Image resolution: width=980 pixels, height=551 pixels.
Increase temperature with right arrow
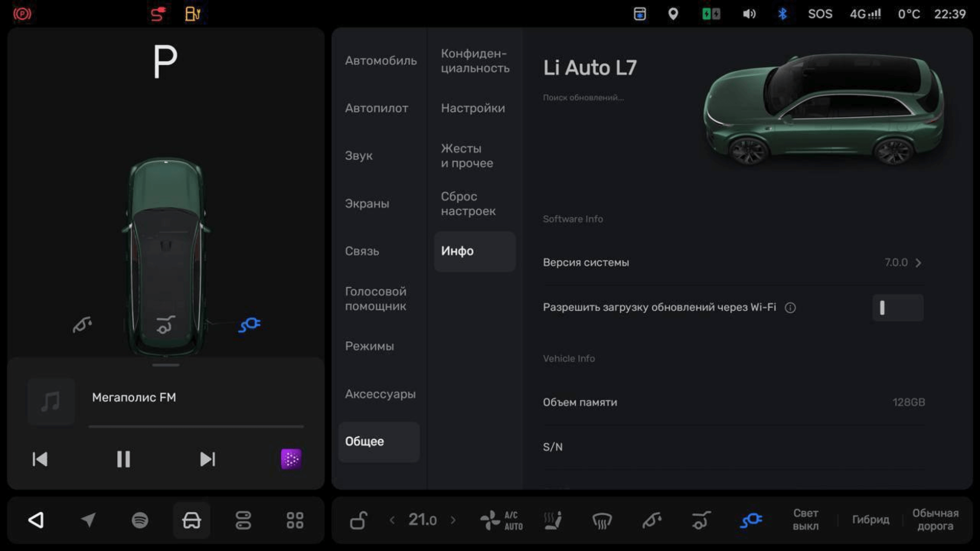453,520
